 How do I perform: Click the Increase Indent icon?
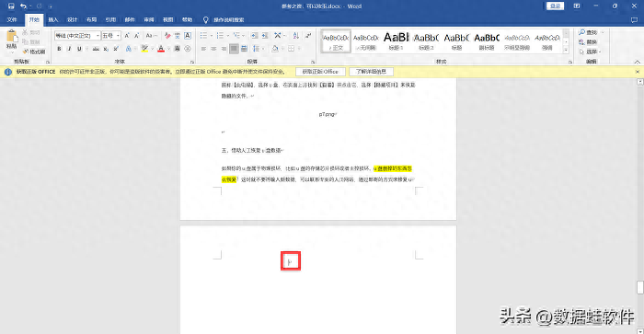[x=265, y=36]
